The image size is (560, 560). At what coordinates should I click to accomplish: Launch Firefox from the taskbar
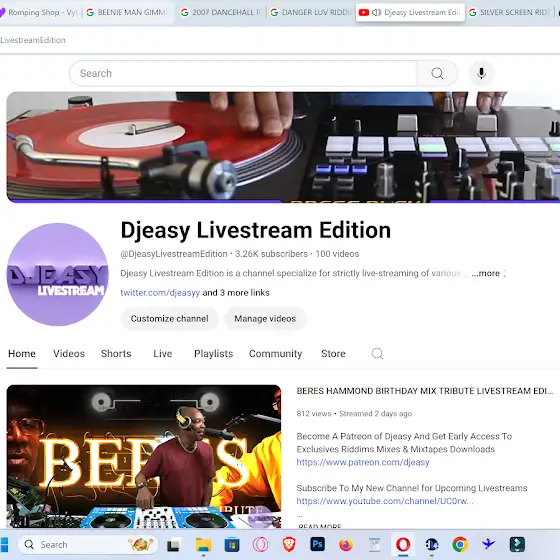pyautogui.click(x=346, y=545)
